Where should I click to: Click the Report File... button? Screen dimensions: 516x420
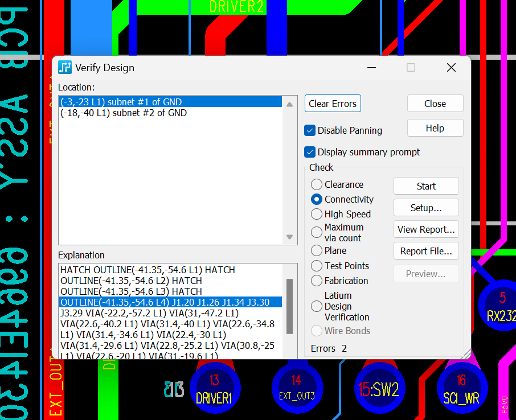(426, 251)
